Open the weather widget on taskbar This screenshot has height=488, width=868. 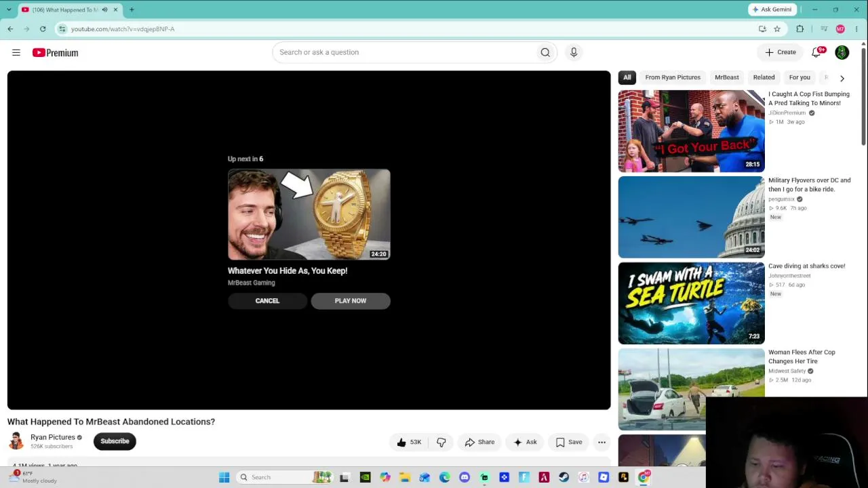click(x=33, y=477)
